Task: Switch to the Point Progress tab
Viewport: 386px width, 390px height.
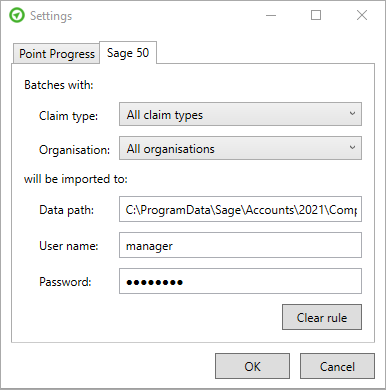Action: (x=56, y=54)
